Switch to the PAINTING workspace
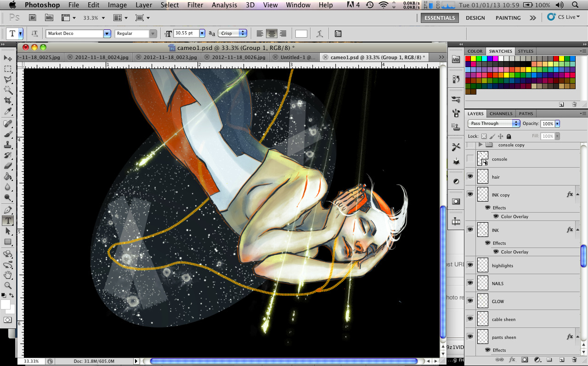588x366 pixels. [508, 18]
